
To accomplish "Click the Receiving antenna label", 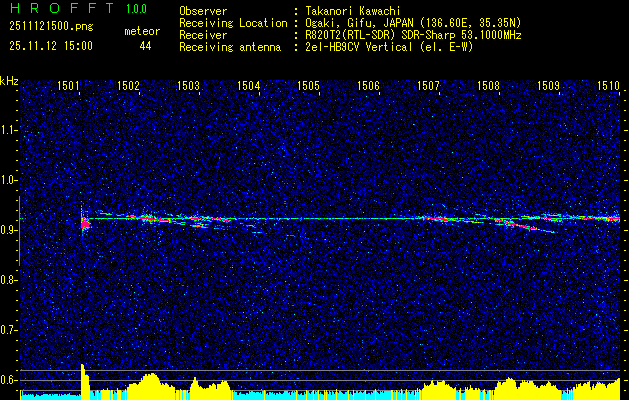I will click(230, 47).
